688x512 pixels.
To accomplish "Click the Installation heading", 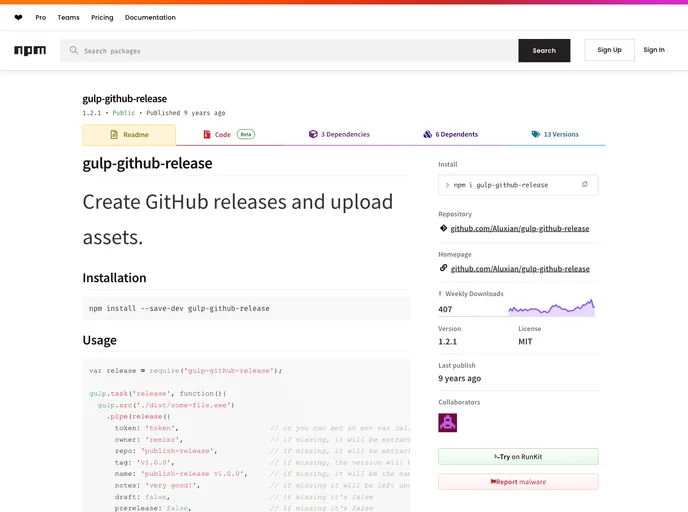I will click(114, 278).
